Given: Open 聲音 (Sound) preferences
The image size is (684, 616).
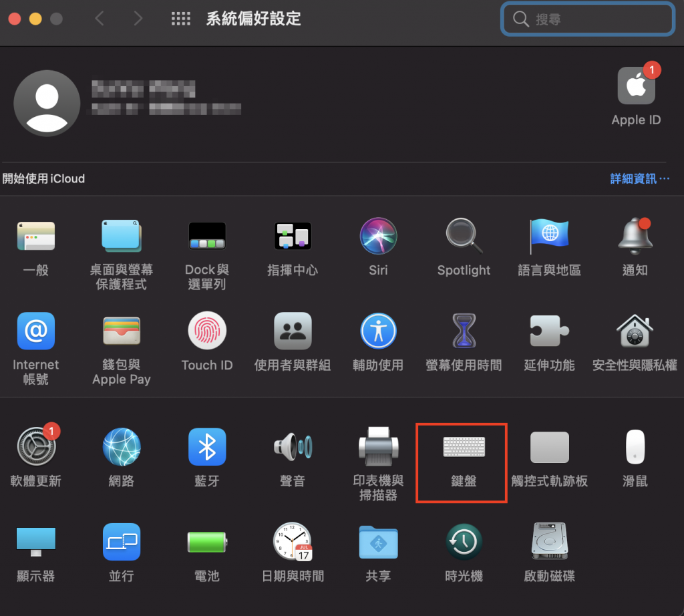Looking at the screenshot, I should click(x=293, y=447).
